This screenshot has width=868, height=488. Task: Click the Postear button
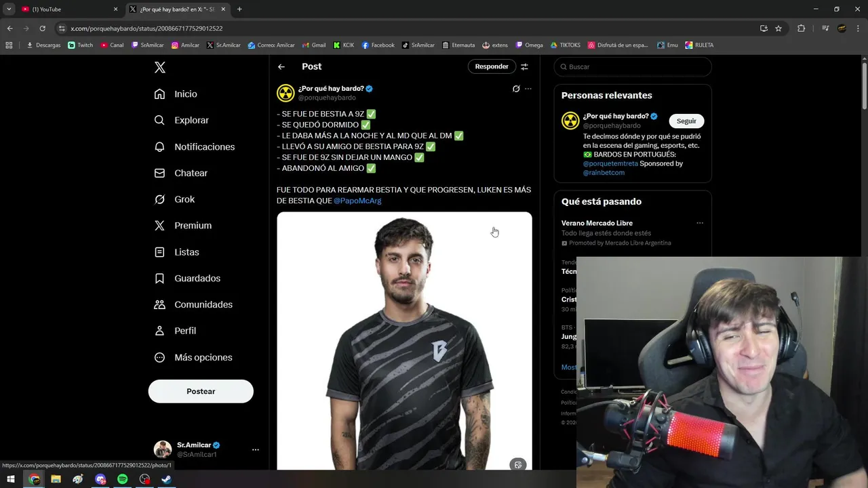coord(201,391)
